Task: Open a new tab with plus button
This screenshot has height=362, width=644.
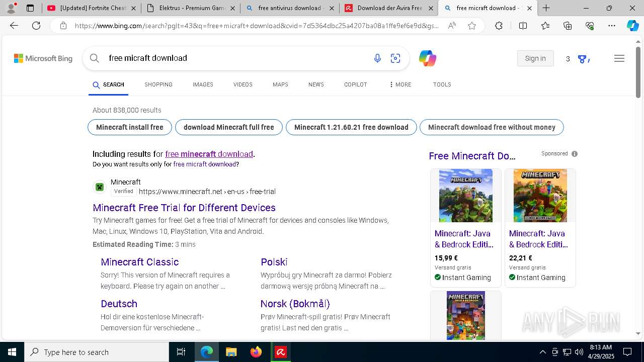Action: (546, 8)
